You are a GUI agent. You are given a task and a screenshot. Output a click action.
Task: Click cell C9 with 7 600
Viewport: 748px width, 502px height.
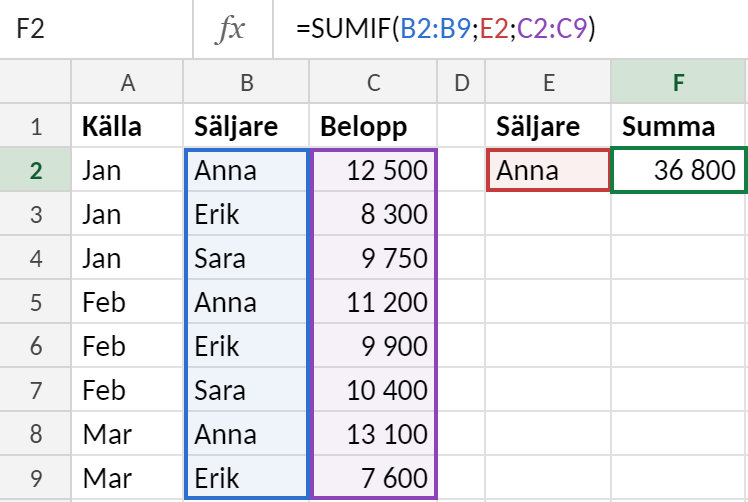pyautogui.click(x=373, y=477)
